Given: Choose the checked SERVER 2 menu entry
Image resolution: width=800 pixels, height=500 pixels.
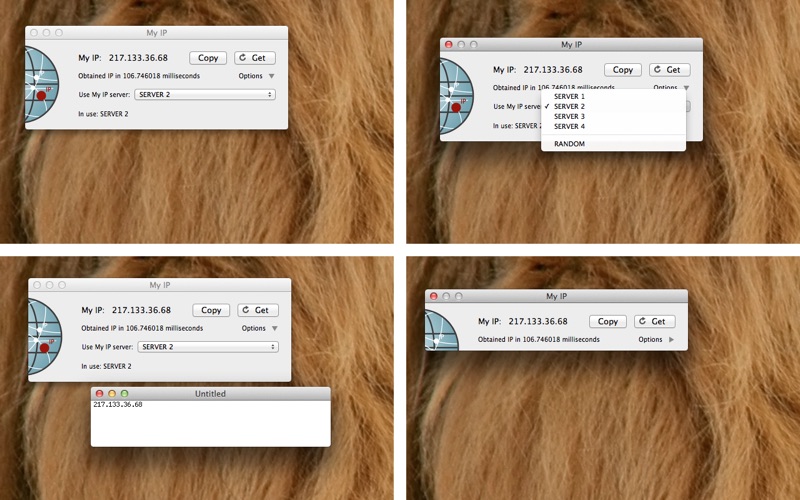Looking at the screenshot, I should tap(569, 106).
